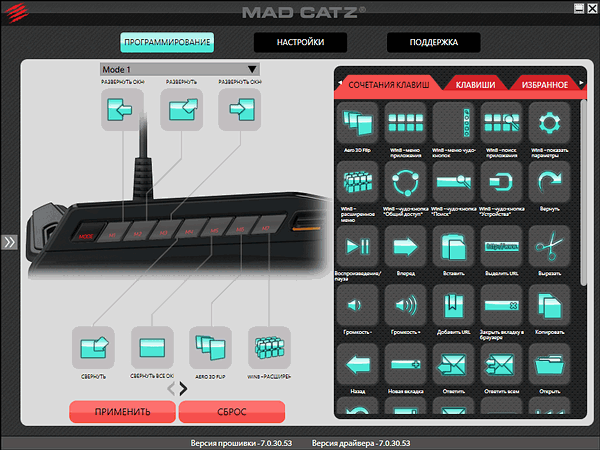Screen dimensions: 600x450
Task: Click assigned Win8 extended menu icon below keyboard
Action: 269,347
